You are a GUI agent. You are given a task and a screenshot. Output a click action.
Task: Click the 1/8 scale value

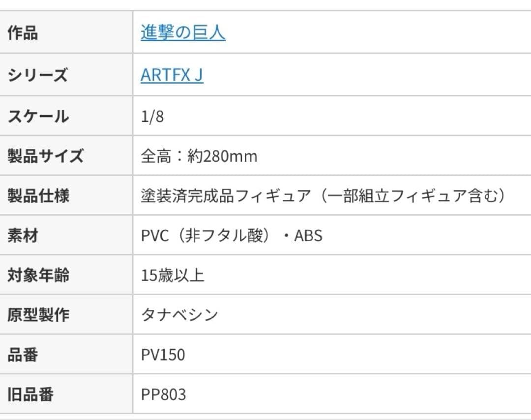point(152,116)
